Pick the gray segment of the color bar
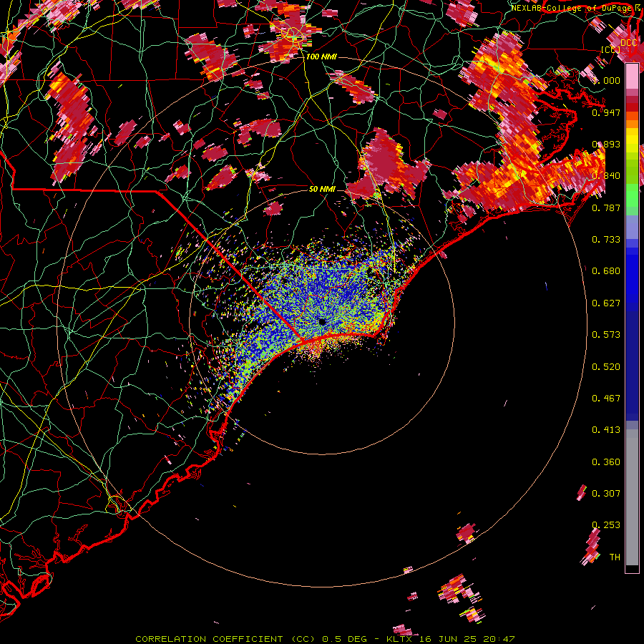Image resolution: width=644 pixels, height=644 pixels. point(632,497)
